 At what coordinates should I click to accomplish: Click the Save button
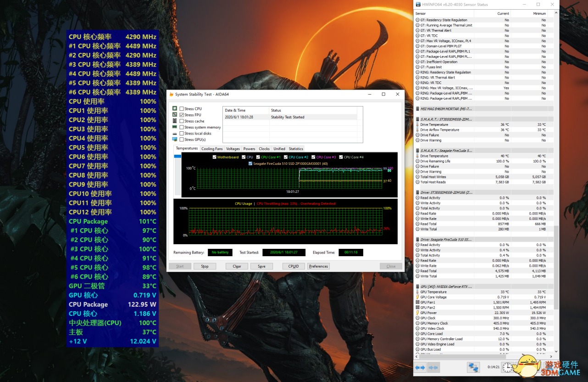(261, 266)
